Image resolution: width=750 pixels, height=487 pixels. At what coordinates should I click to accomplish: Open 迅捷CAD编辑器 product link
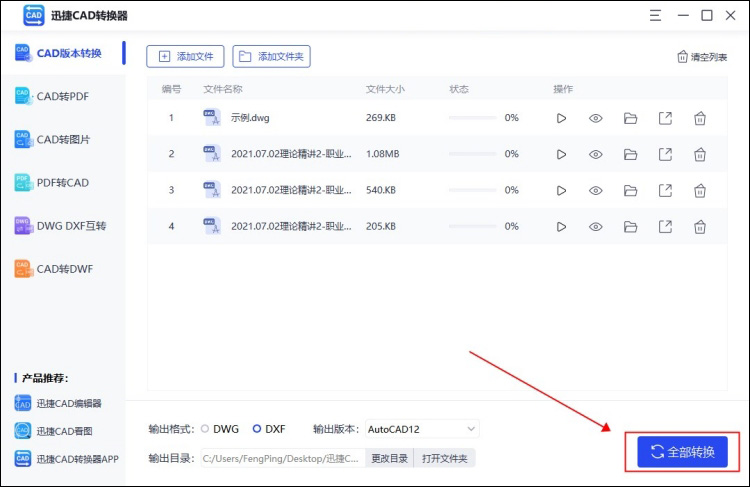pyautogui.click(x=58, y=403)
